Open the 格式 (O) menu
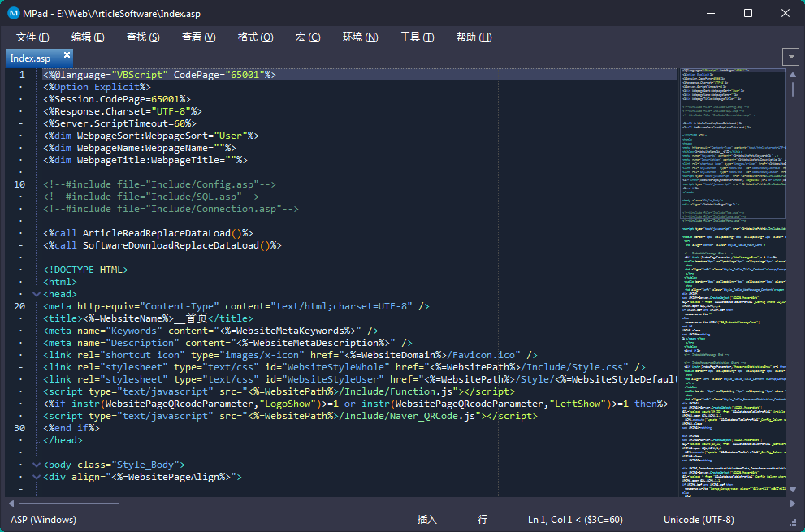 255,37
